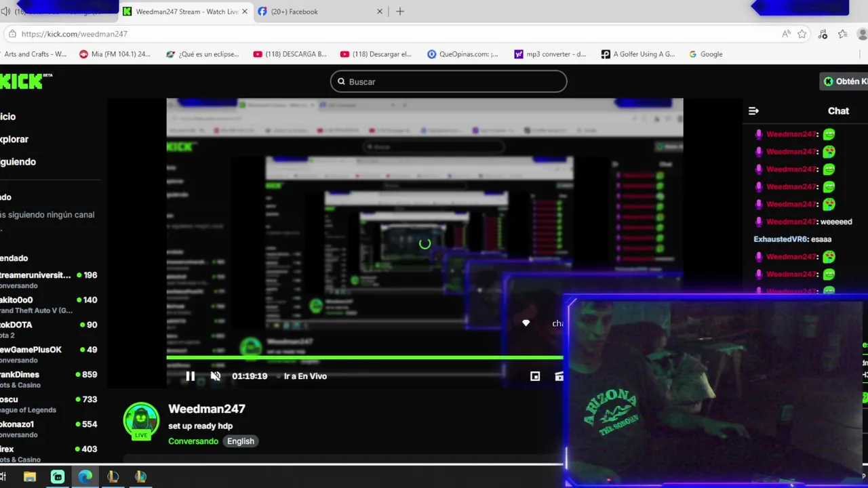
Task: Close the Weedman247 Stream tab
Action: (x=245, y=12)
